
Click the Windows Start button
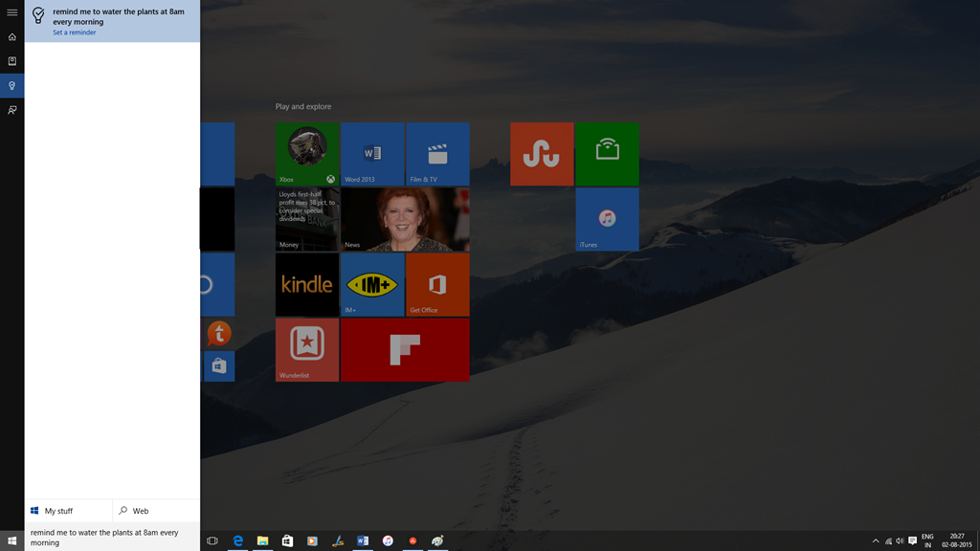pos(11,540)
